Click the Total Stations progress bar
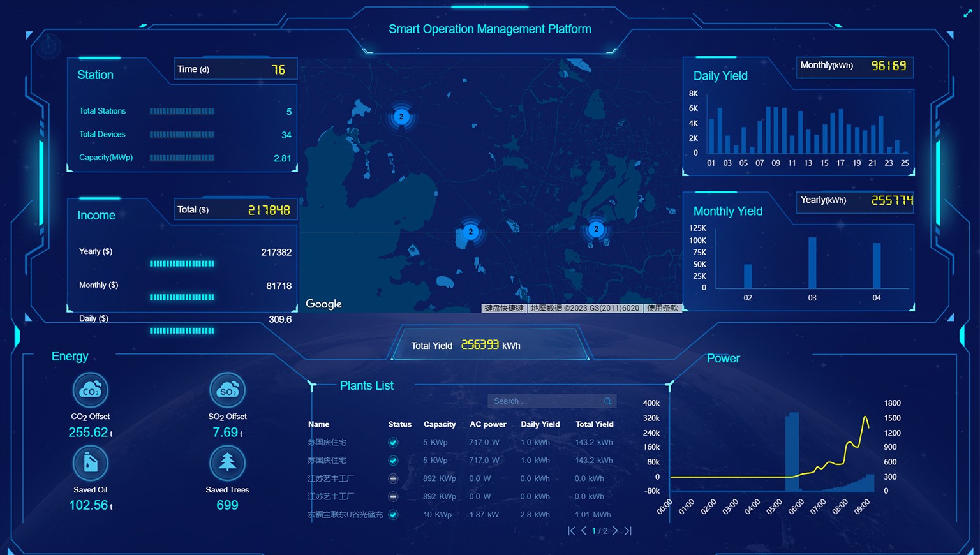The width and height of the screenshot is (980, 555). pos(182,111)
